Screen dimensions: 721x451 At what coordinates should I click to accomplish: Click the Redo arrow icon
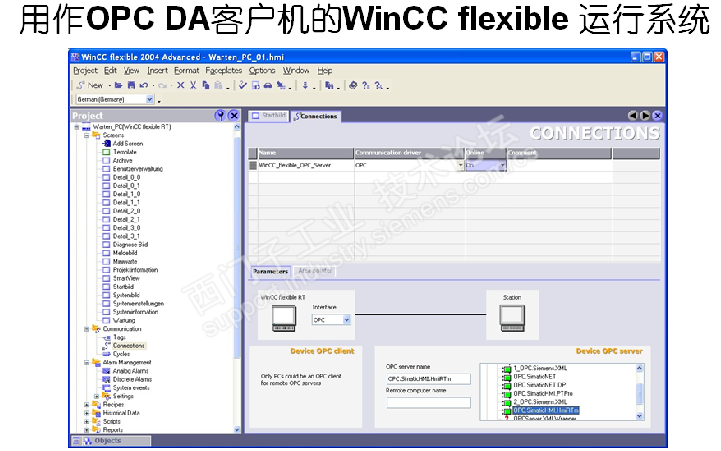162,86
